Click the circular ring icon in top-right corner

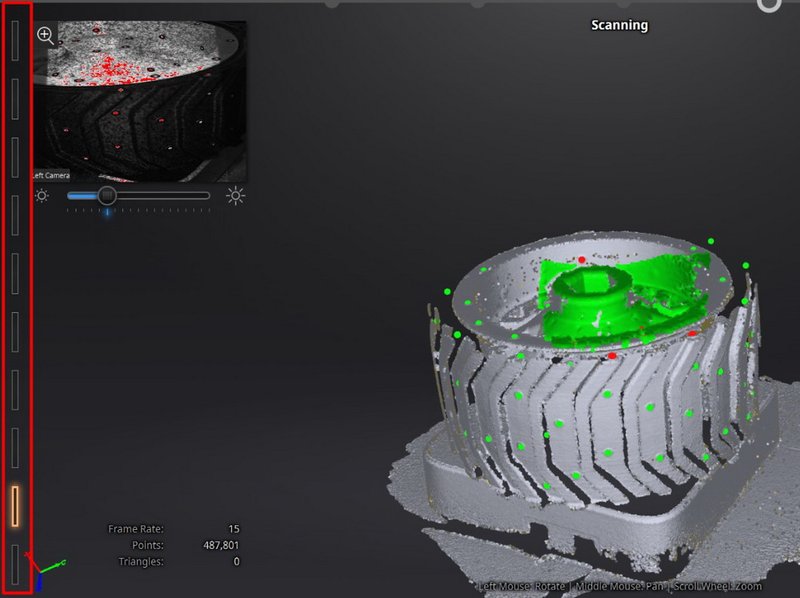click(769, 4)
